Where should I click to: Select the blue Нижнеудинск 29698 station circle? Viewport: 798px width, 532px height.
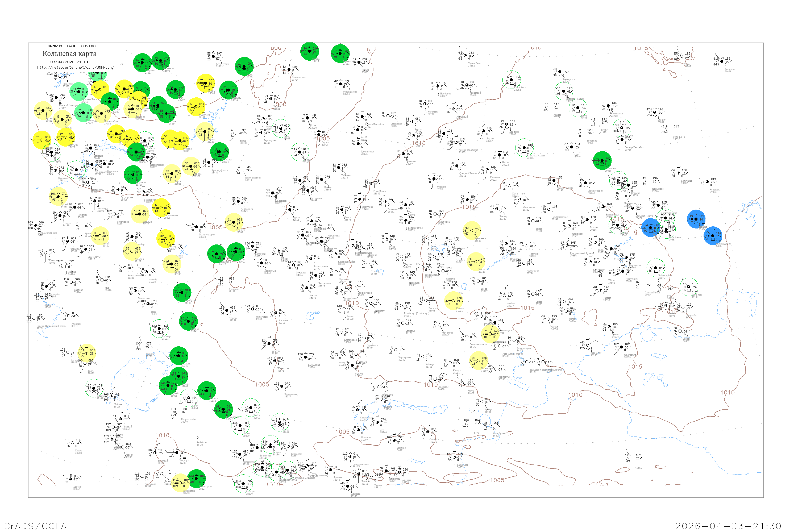coord(713,236)
